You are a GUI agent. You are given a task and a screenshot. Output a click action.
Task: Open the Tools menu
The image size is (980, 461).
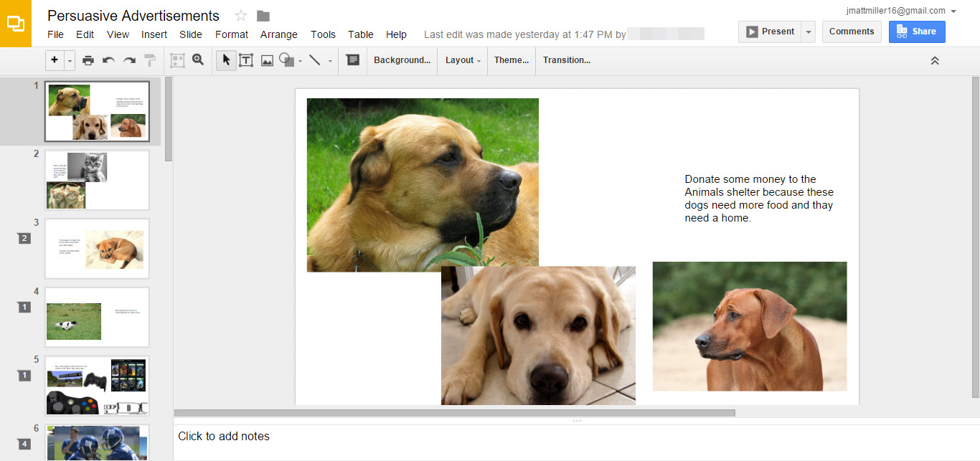323,34
